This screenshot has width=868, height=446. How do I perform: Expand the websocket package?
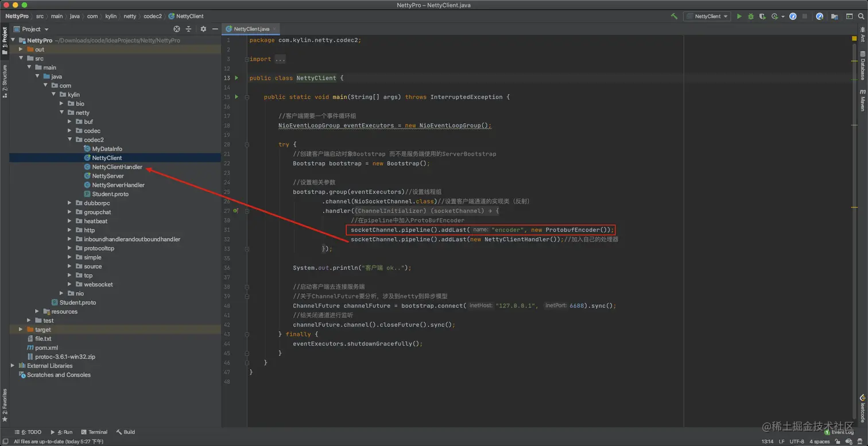click(x=70, y=285)
